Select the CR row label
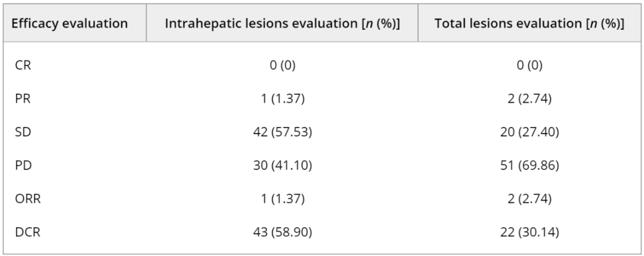 click(x=23, y=66)
